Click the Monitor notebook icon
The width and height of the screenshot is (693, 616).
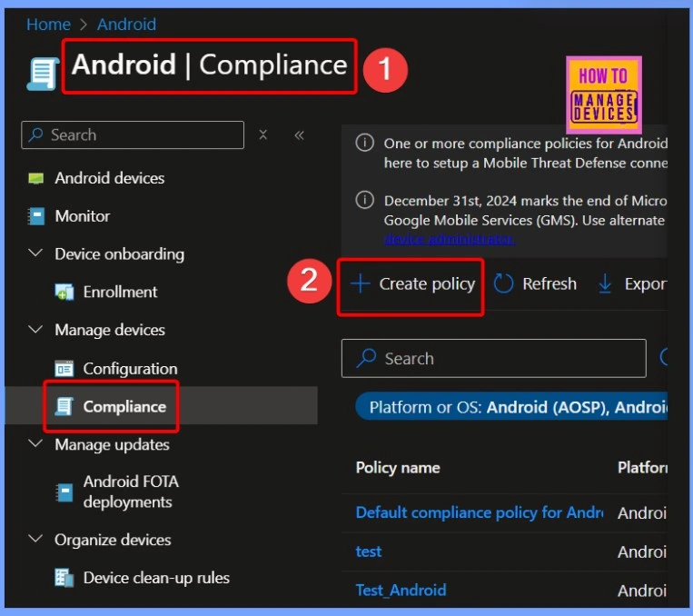[x=35, y=216]
